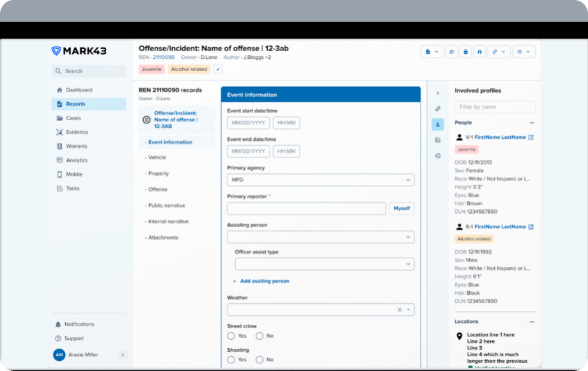588x371 pixels.
Task: Select the person icon for Involved profiles panel
Action: pos(438,124)
